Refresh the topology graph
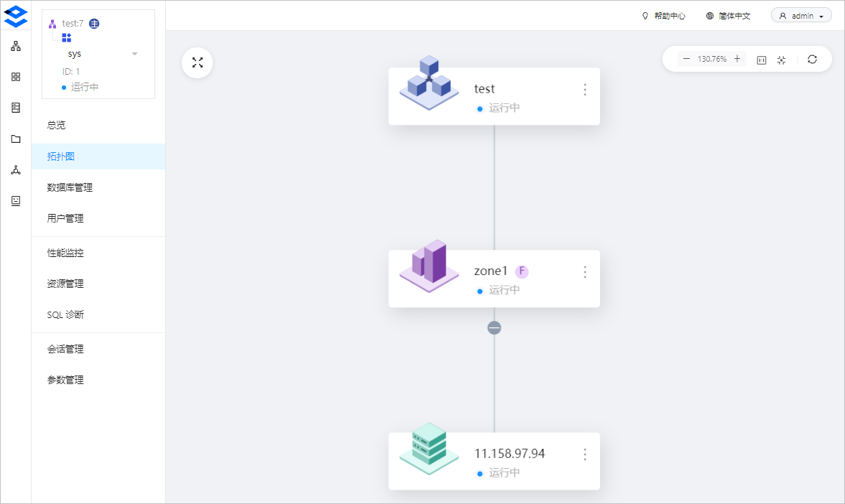Viewport: 845px width, 504px height. coord(812,59)
